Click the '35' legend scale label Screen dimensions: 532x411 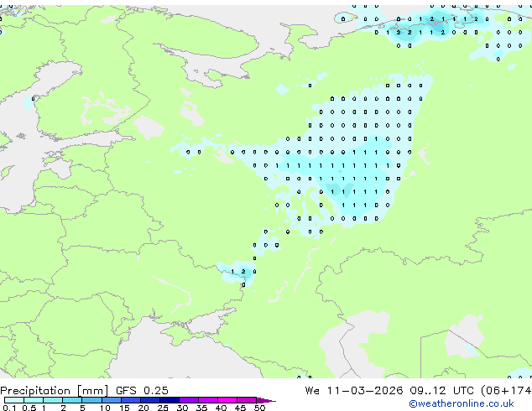point(201,408)
